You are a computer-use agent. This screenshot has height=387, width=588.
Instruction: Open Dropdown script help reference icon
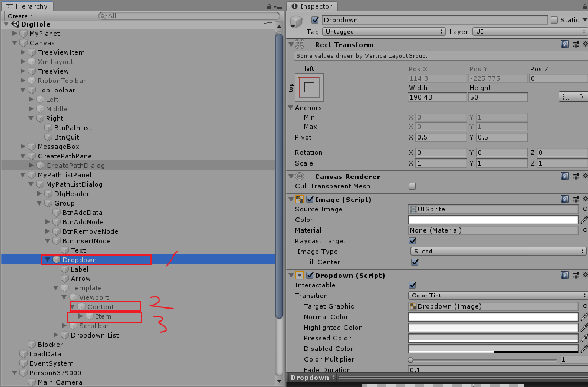(564, 275)
